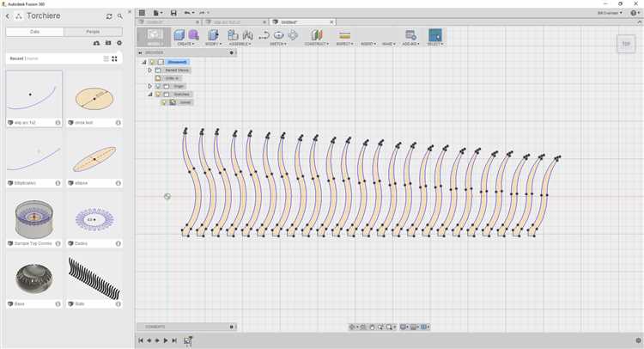644x349 pixels.
Task: Click the Select tool icon
Action: point(435,35)
